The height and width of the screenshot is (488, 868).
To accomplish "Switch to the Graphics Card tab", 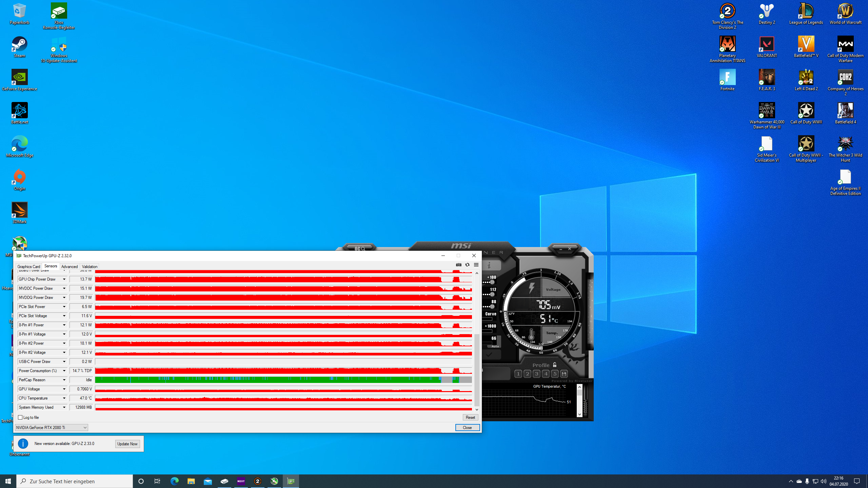I will click(x=28, y=267).
